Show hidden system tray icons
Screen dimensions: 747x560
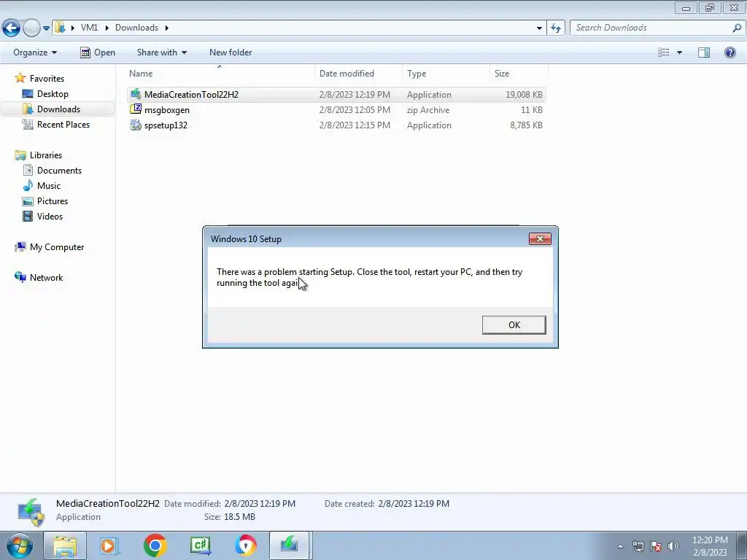coord(620,546)
